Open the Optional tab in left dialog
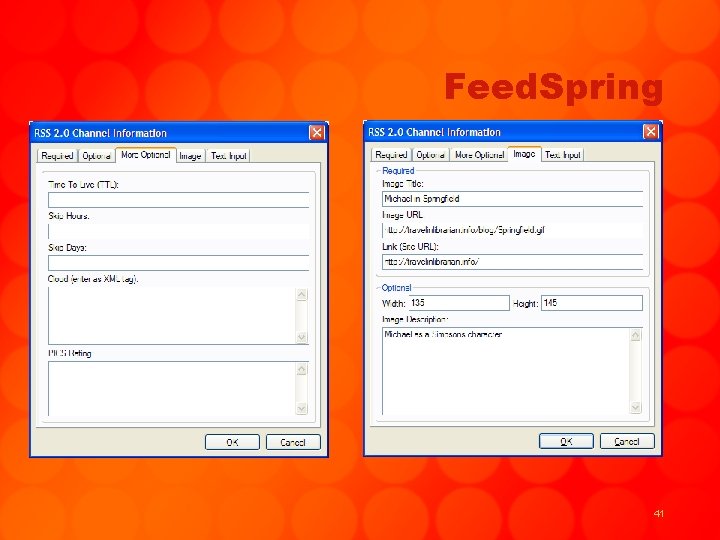 coord(96,156)
